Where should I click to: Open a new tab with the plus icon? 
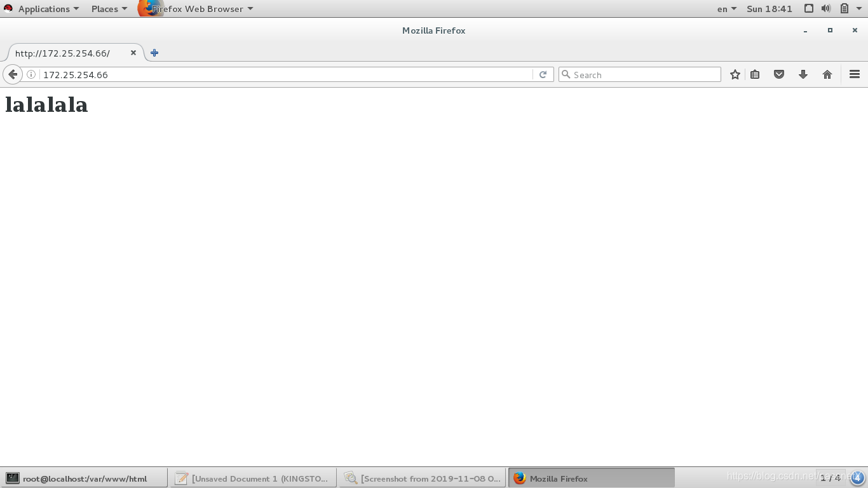coord(154,53)
